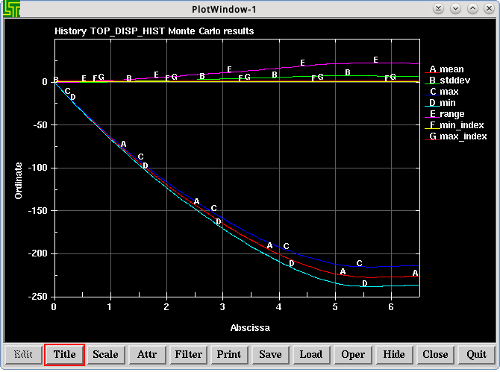Close PlotWindow-1 with the X icon
The height and width of the screenshot is (372, 500).
[x=489, y=9]
